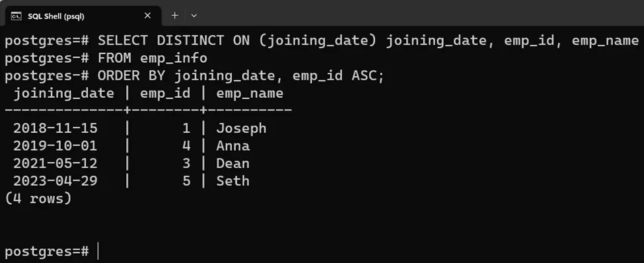Click the Seth entry in results
644x263 pixels.
(x=233, y=181)
